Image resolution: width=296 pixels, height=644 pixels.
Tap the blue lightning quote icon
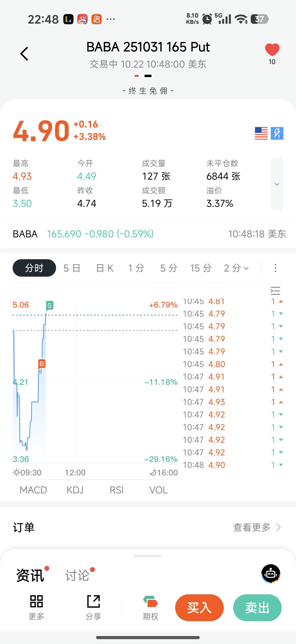(277, 133)
